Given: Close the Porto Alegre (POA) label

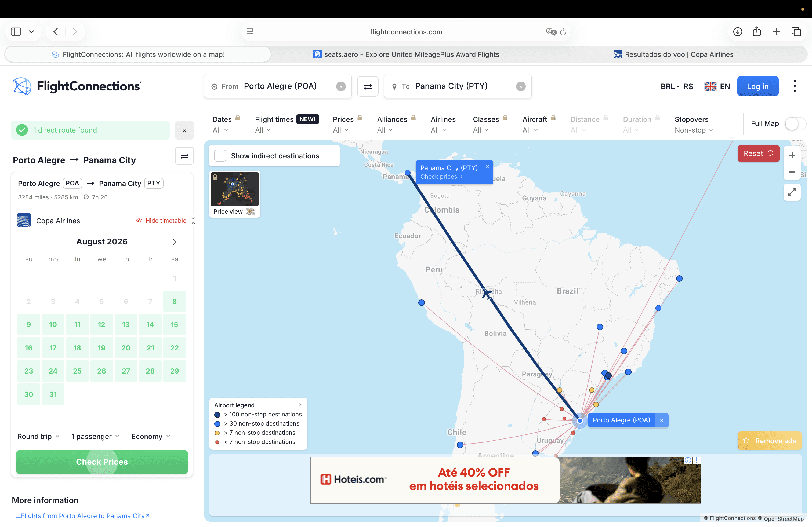Looking at the screenshot, I should [x=661, y=420].
